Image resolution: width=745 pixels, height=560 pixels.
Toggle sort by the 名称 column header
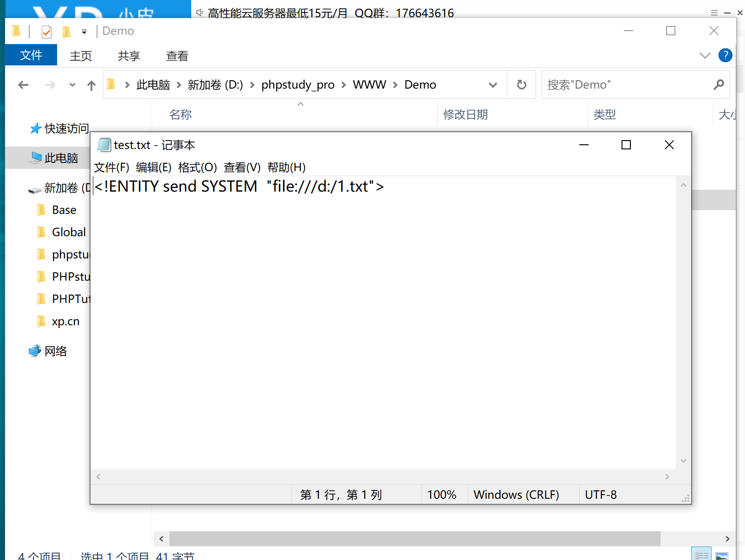coord(181,114)
